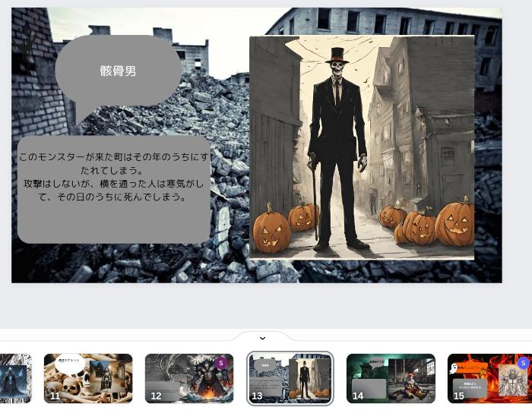Select slide 13 thumbnail with skeleton man

[290, 378]
